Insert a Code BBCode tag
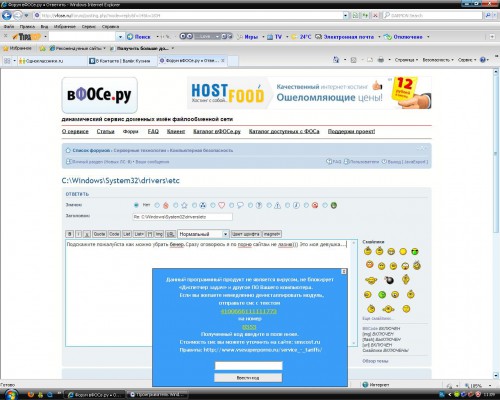This screenshot has width=500, height=400. [114, 234]
